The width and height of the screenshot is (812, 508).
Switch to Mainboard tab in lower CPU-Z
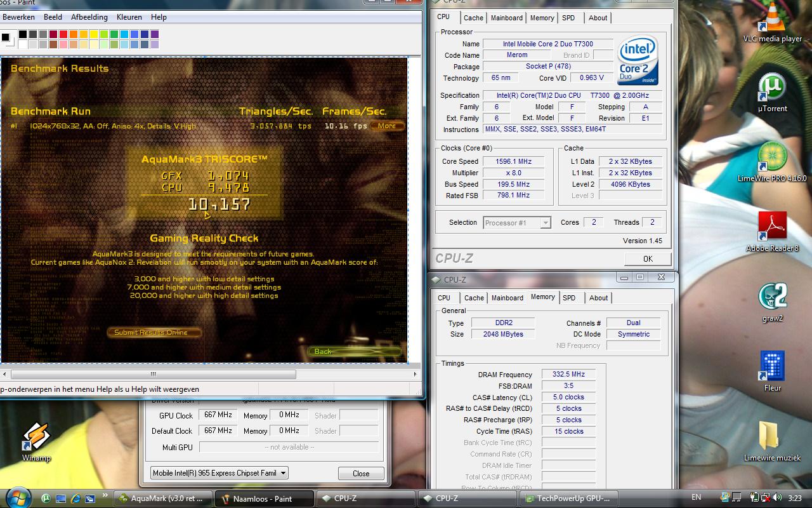507,298
